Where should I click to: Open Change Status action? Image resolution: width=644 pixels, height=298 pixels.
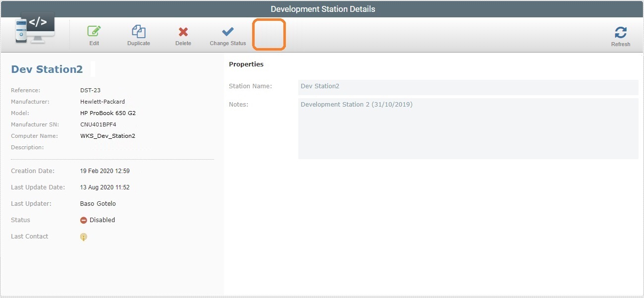point(228,36)
